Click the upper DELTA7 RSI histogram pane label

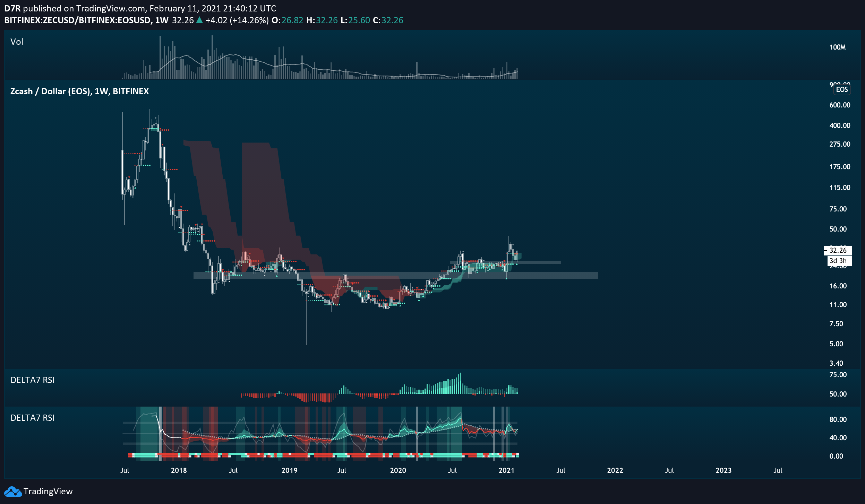33,380
